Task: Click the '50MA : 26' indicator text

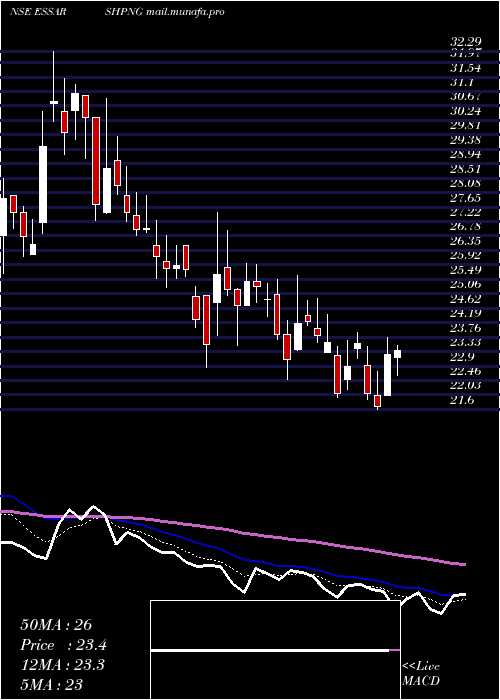Action: [56, 625]
